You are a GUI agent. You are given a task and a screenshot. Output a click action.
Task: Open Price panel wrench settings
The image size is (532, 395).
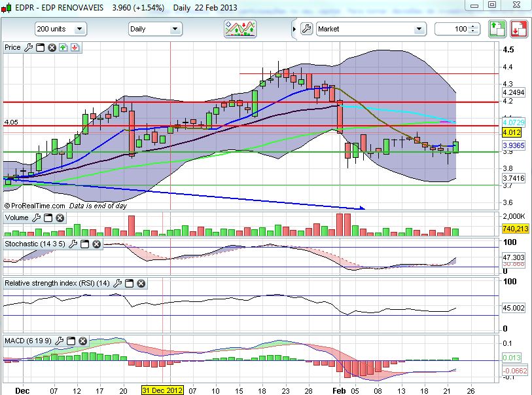point(29,48)
